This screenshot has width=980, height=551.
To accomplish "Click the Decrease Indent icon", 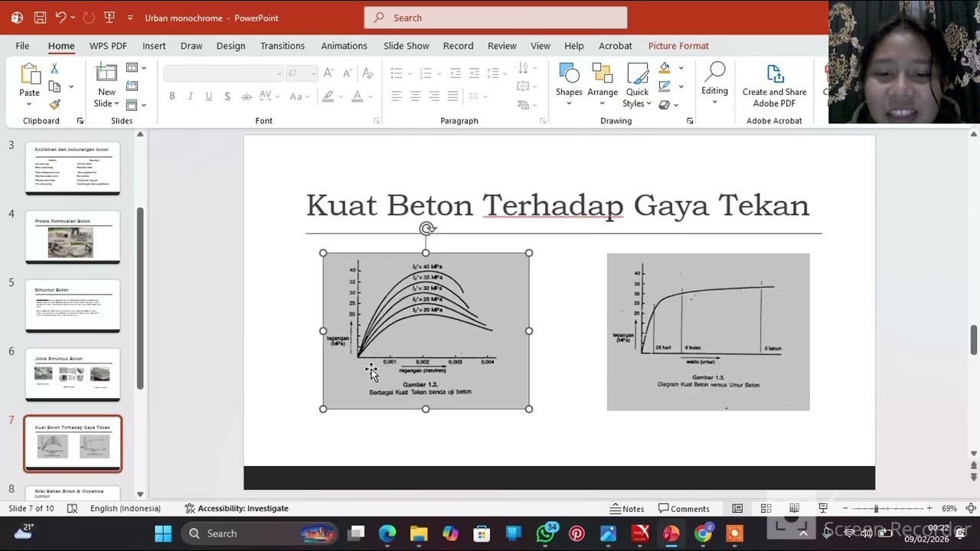I will click(455, 73).
